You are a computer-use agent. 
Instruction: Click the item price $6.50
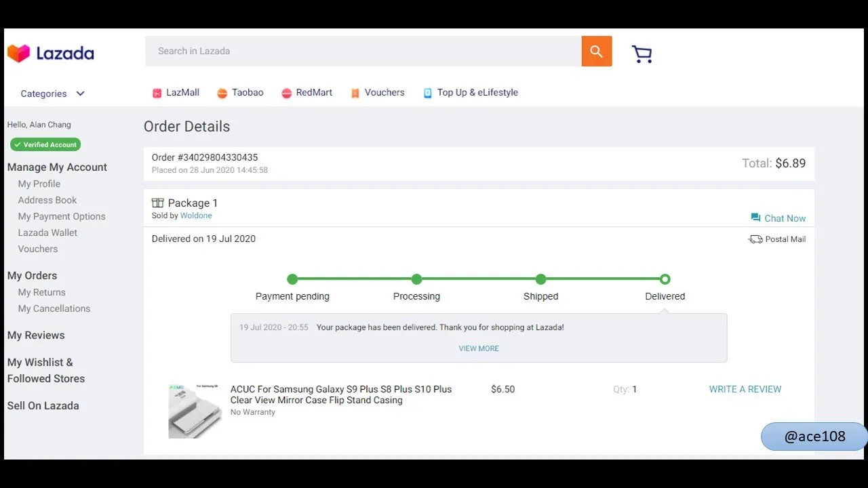coord(503,389)
